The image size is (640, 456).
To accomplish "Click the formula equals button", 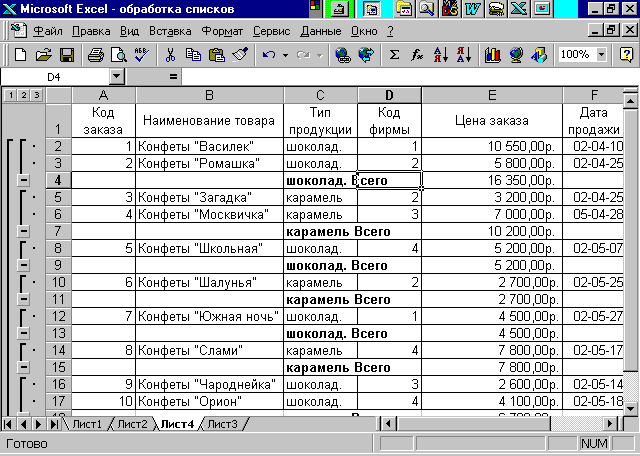I will click(x=173, y=76).
